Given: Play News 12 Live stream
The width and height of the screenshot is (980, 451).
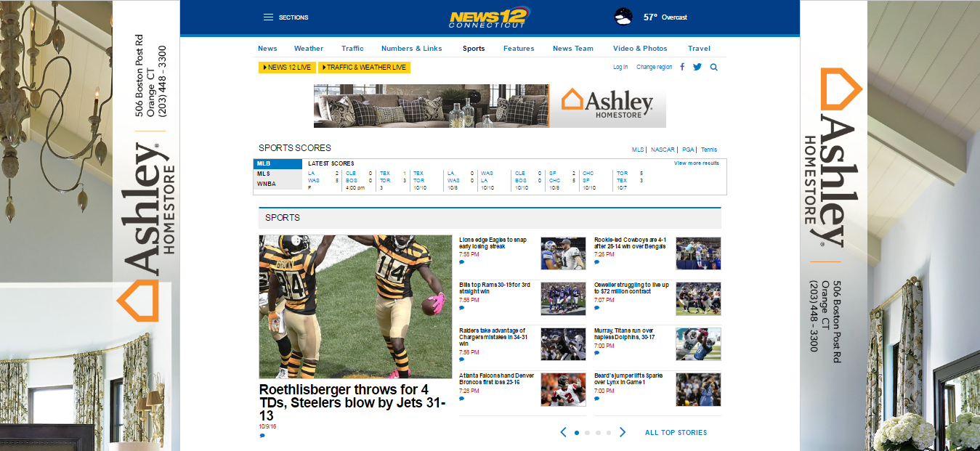Looking at the screenshot, I should 287,68.
